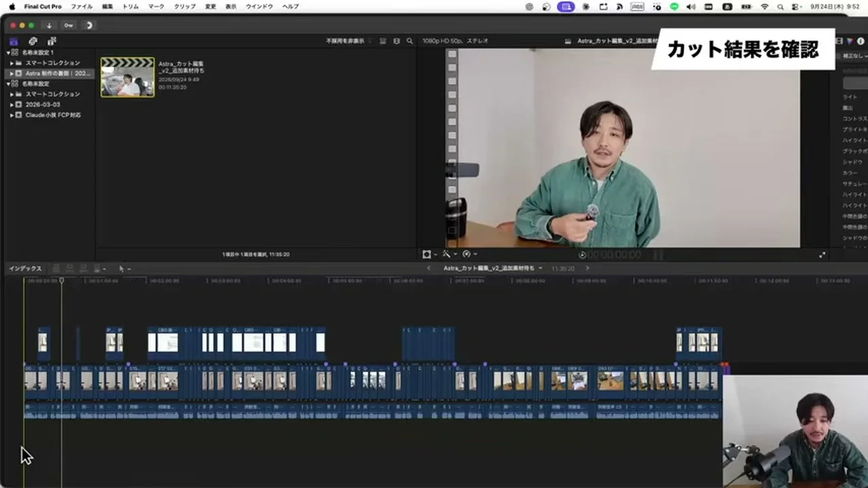
Task: Open the color inspector tab icon
Action: (x=850, y=41)
